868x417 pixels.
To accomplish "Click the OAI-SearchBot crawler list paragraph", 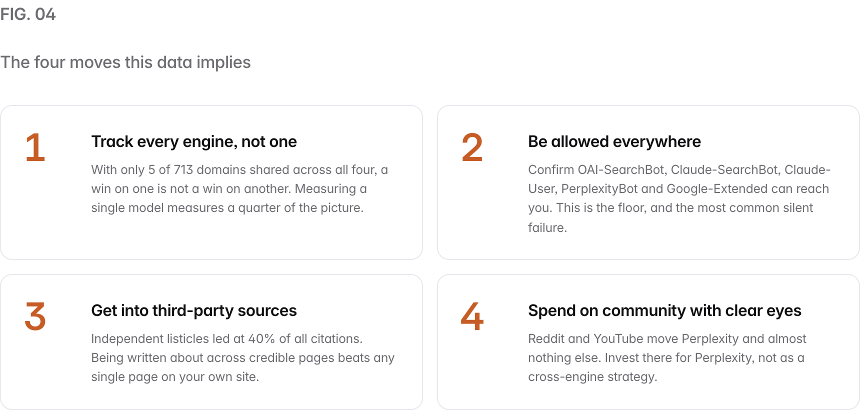I will [679, 198].
